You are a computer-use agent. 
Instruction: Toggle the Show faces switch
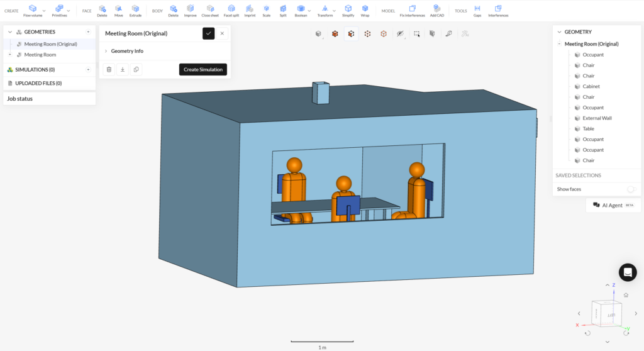point(631,189)
